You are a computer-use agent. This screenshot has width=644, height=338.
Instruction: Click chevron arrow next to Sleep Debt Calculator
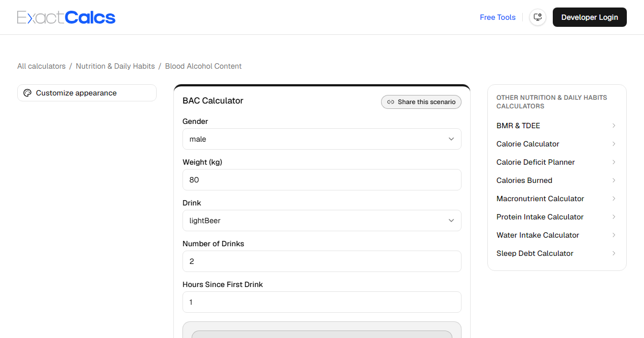[614, 253]
